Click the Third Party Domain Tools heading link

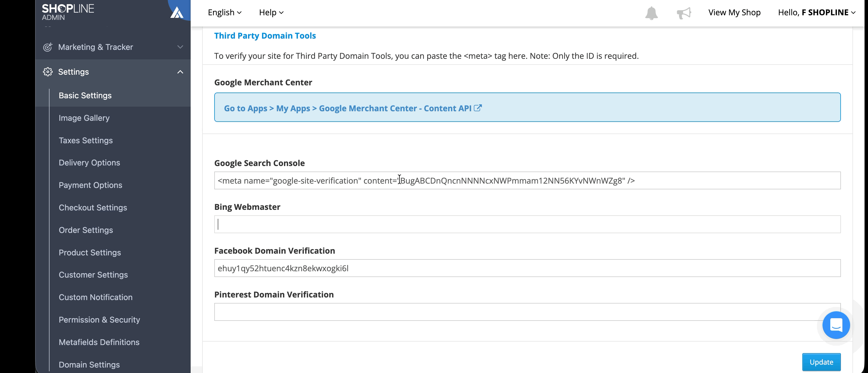pyautogui.click(x=265, y=36)
